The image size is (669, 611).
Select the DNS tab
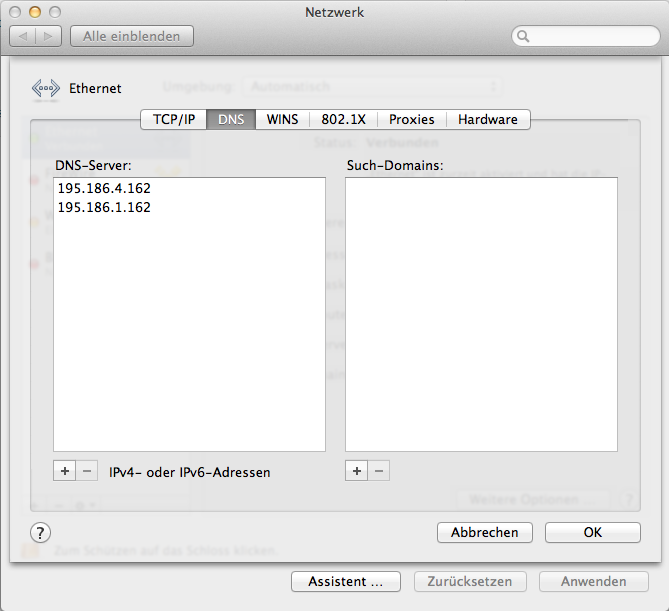[x=231, y=119]
